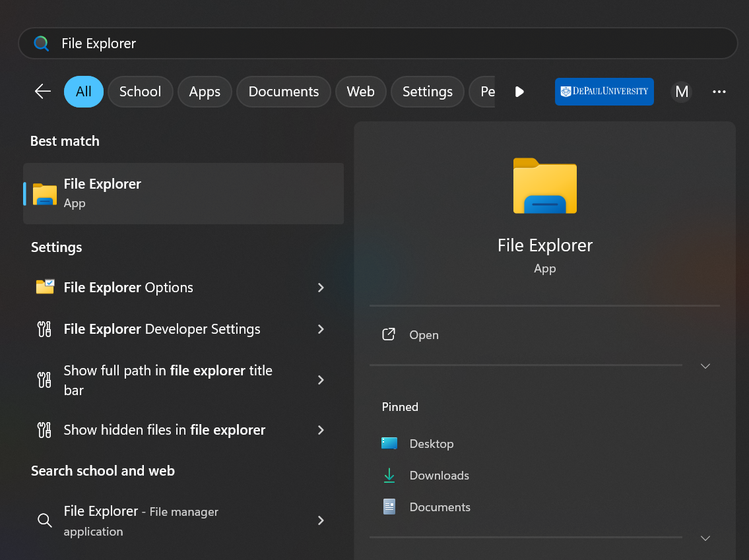Switch to the Apps filter tab
The image size is (749, 560).
tap(205, 92)
